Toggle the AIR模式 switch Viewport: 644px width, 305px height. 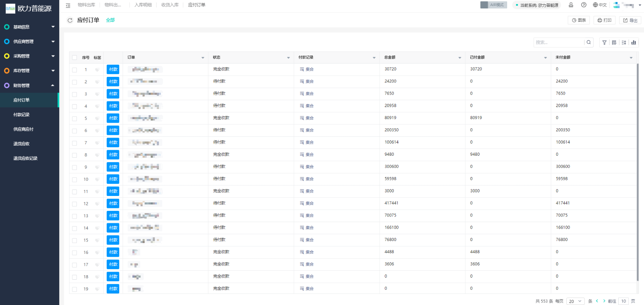click(x=493, y=5)
